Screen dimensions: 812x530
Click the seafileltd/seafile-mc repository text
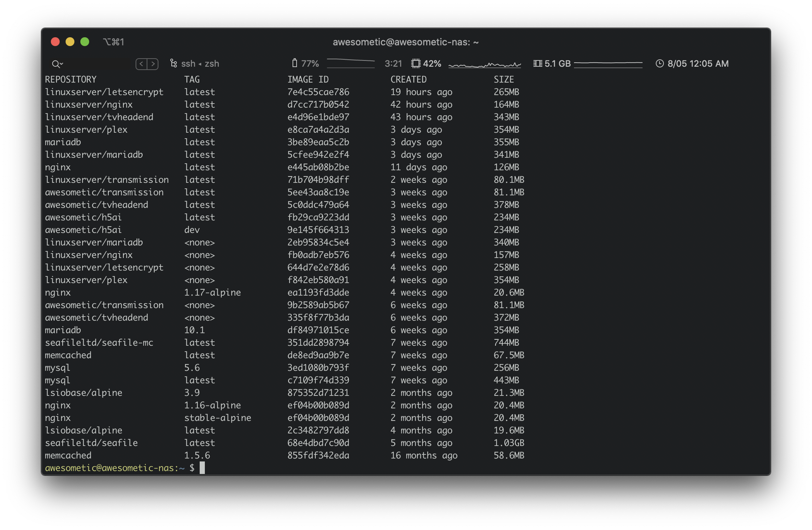pyautogui.click(x=99, y=343)
